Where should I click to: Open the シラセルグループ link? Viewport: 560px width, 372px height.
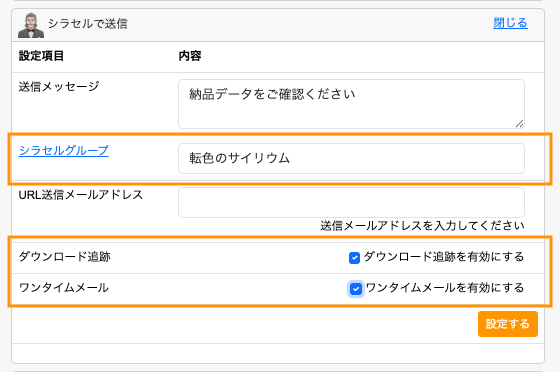coord(64,150)
